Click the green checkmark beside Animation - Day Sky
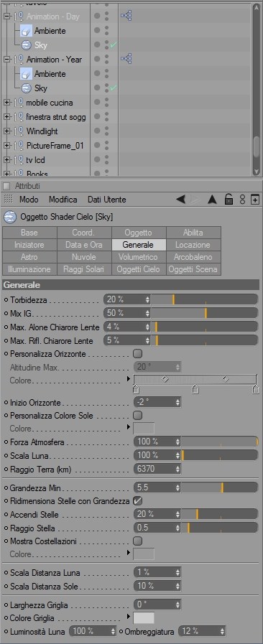Viewport: 263px width, 644px height. coord(114,45)
